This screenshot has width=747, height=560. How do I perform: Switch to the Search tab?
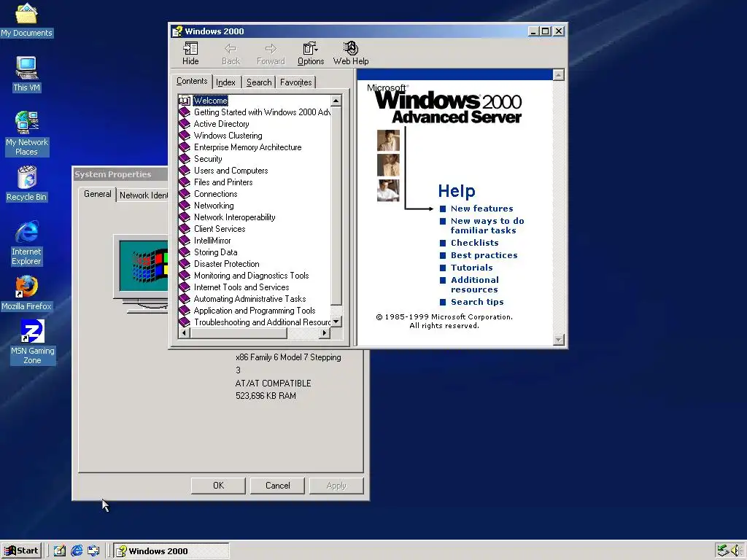coord(259,82)
